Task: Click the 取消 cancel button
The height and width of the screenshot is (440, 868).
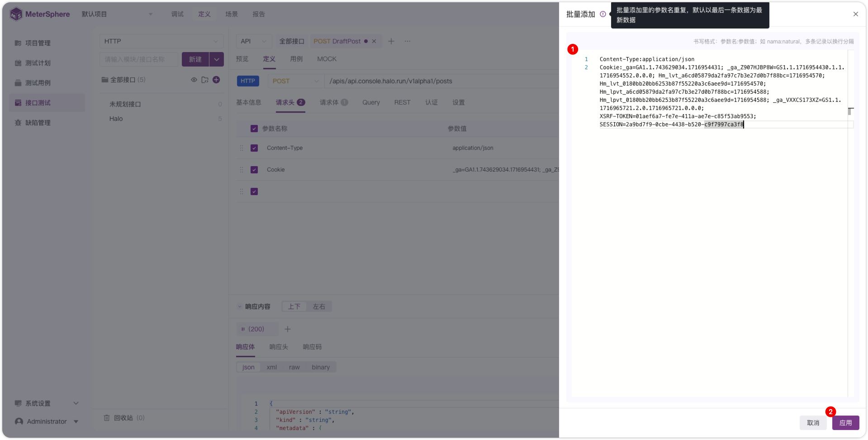Action: tap(813, 423)
